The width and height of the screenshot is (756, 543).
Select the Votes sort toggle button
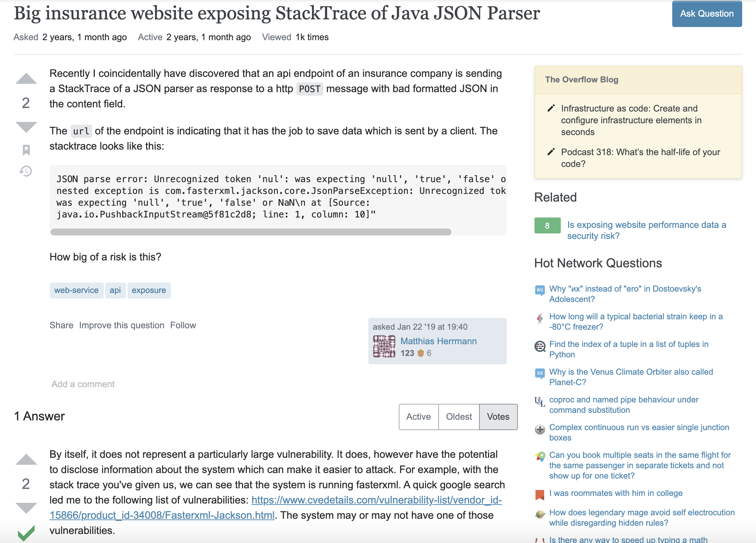498,416
